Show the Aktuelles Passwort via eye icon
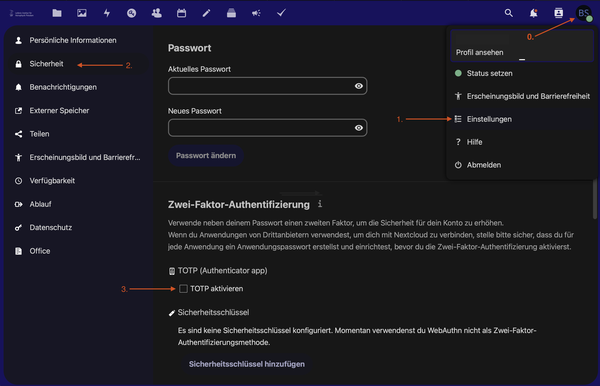 point(359,86)
